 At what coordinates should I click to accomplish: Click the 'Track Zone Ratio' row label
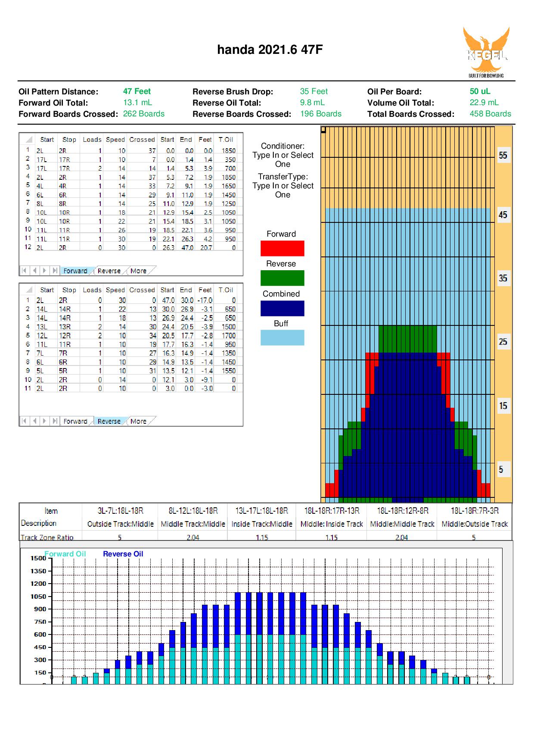point(47,537)
